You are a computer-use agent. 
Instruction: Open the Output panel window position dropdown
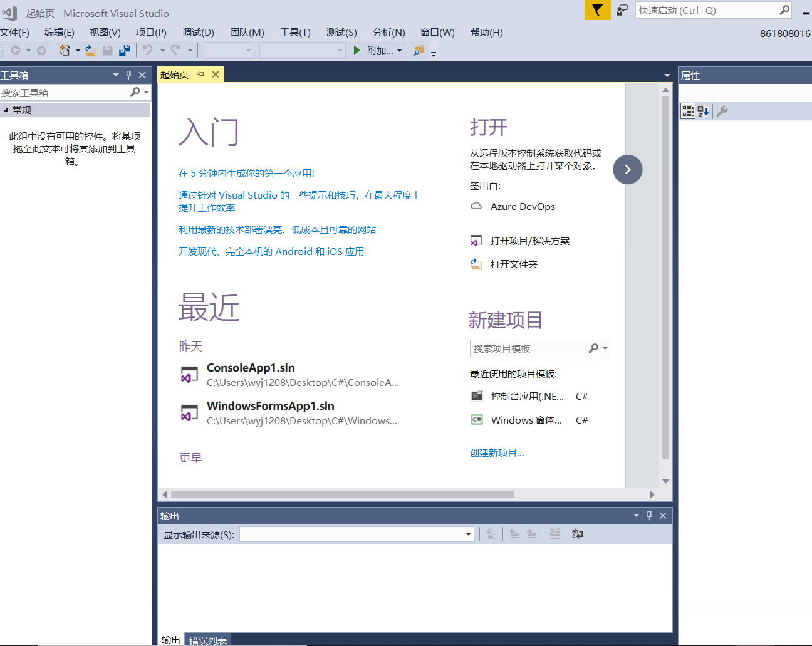coord(636,515)
